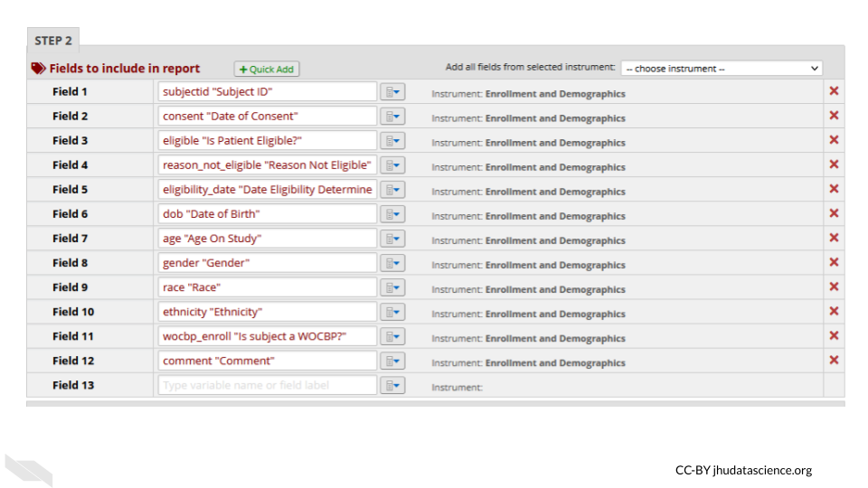
Task: Remove Field 10 ethnicity with red X
Action: (x=834, y=311)
